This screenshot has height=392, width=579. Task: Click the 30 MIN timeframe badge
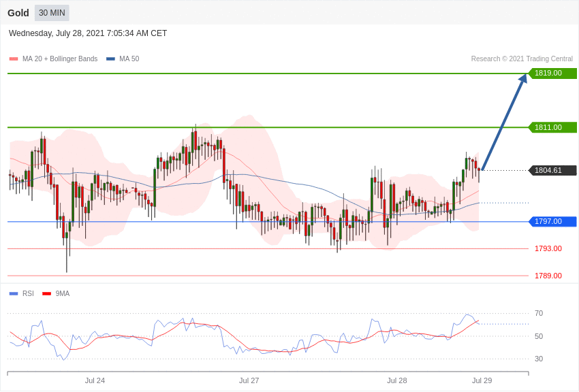pyautogui.click(x=52, y=13)
